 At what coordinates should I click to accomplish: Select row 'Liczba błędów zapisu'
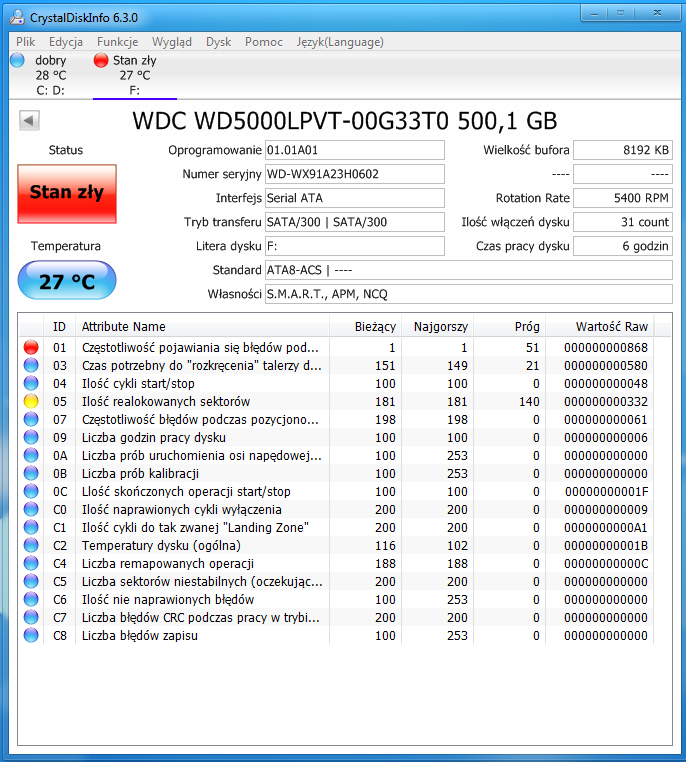pos(336,635)
